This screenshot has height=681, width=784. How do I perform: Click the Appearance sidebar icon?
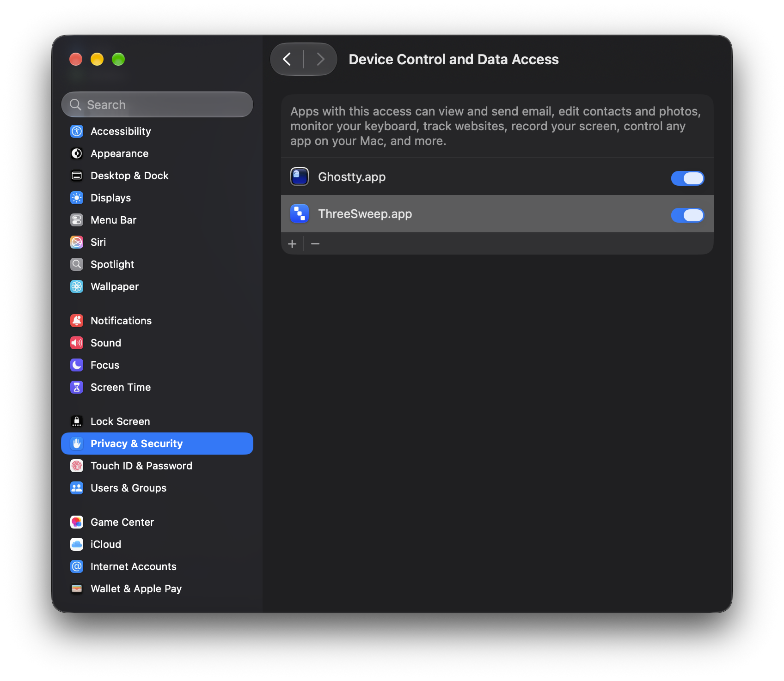pos(77,153)
